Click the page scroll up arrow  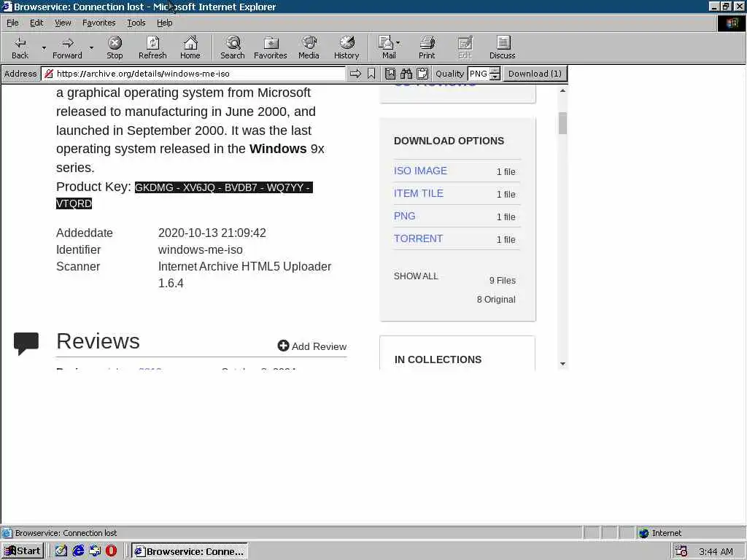562,90
